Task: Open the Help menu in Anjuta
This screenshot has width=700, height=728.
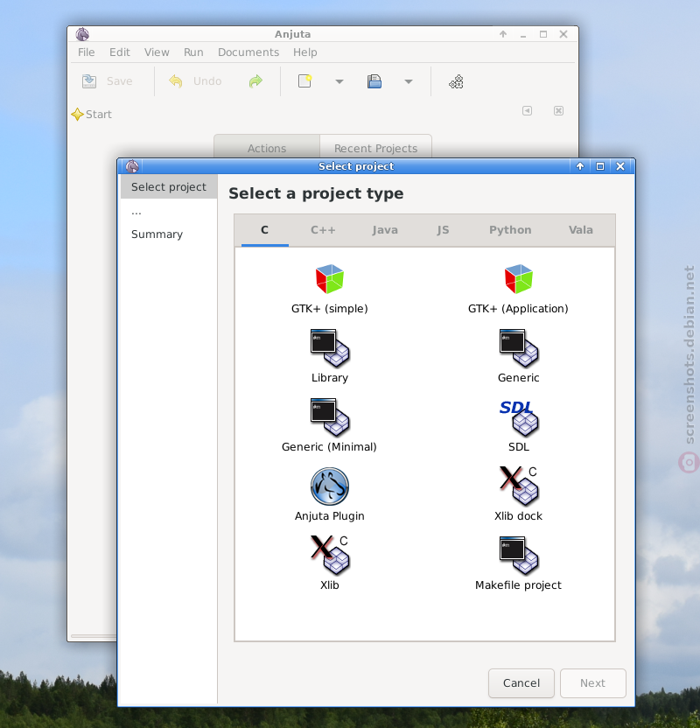Action: [305, 52]
